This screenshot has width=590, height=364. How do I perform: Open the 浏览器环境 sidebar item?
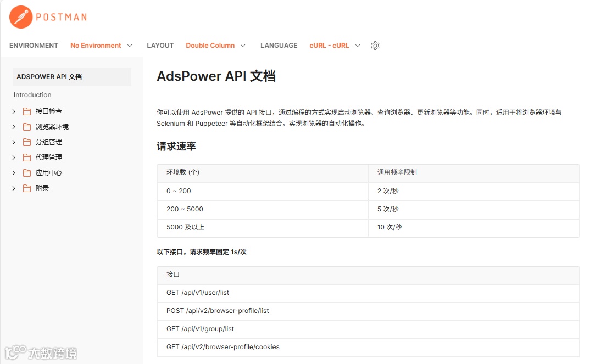point(52,127)
